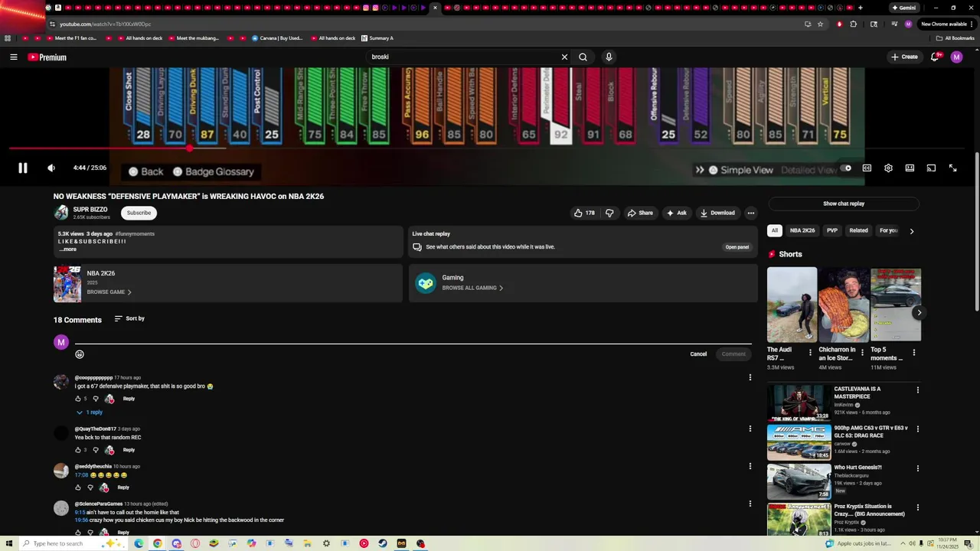
Task: Clear the search text with X
Action: pos(564,57)
